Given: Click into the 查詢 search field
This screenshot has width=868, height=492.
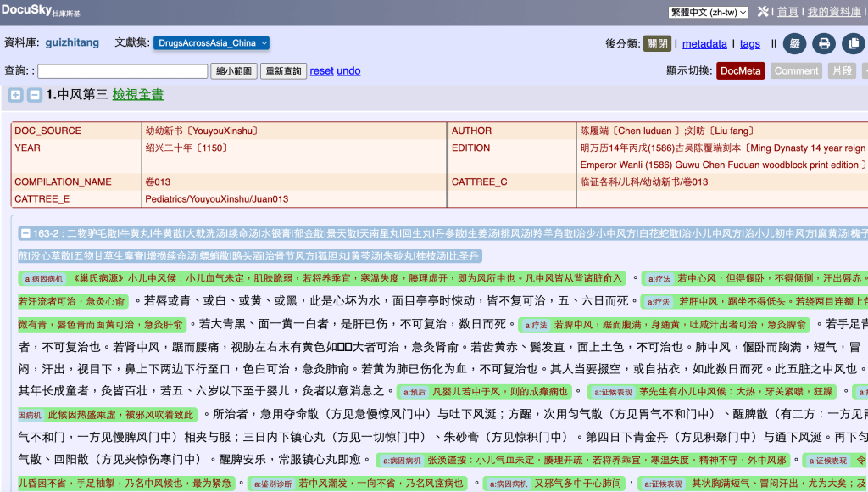Looking at the screenshot, I should click(x=122, y=71).
